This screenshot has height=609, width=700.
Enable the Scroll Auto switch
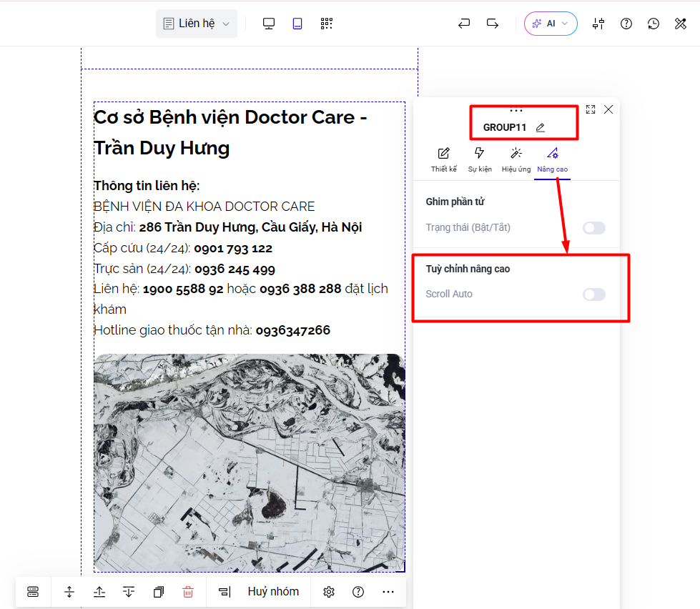594,294
